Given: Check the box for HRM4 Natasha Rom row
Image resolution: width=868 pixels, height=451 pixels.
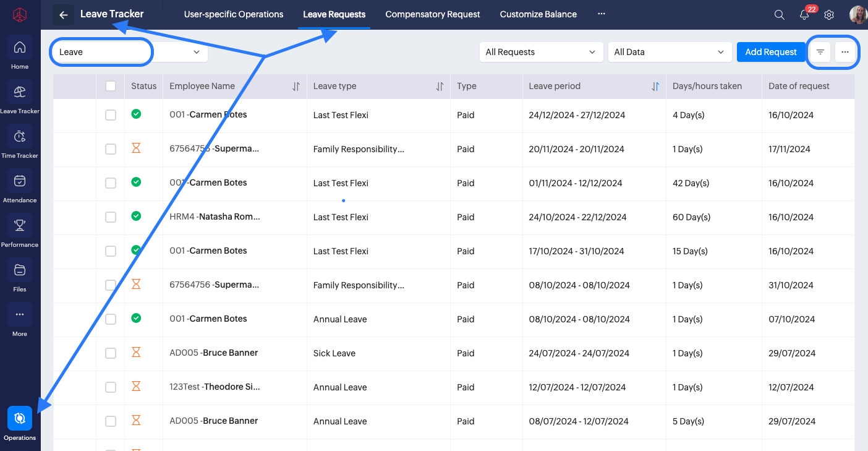Looking at the screenshot, I should 111,217.
